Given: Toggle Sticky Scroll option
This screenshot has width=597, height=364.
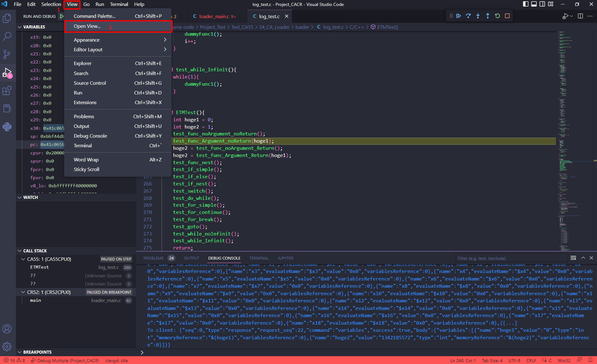Looking at the screenshot, I should pos(86,169).
